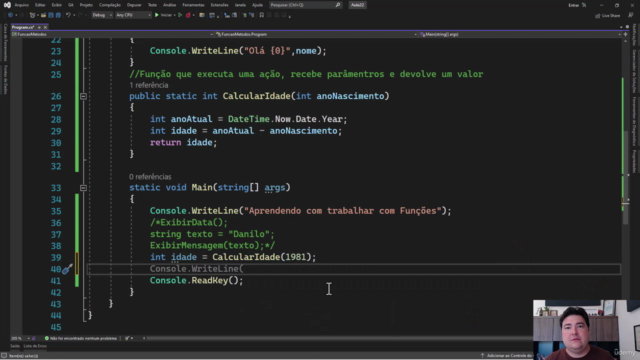The height and width of the screenshot is (360, 640).
Task: Open the Extensões menu
Action: [x=220, y=5]
